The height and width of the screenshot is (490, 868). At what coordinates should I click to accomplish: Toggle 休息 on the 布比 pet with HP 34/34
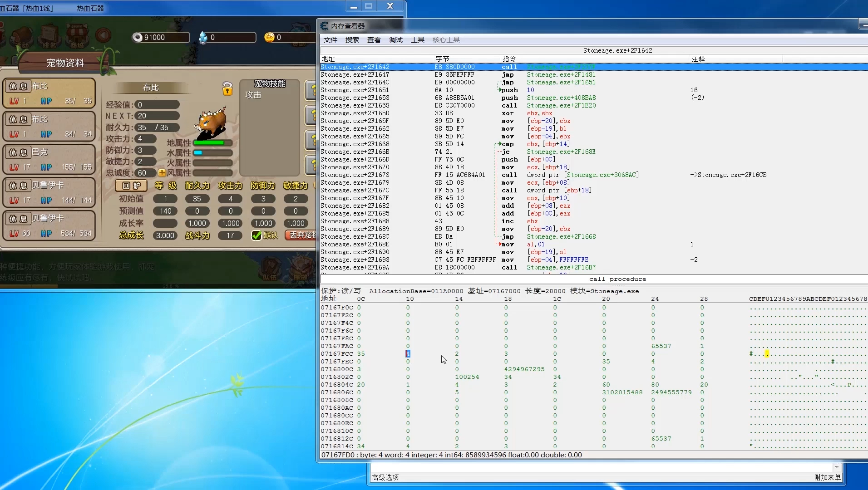(18, 119)
